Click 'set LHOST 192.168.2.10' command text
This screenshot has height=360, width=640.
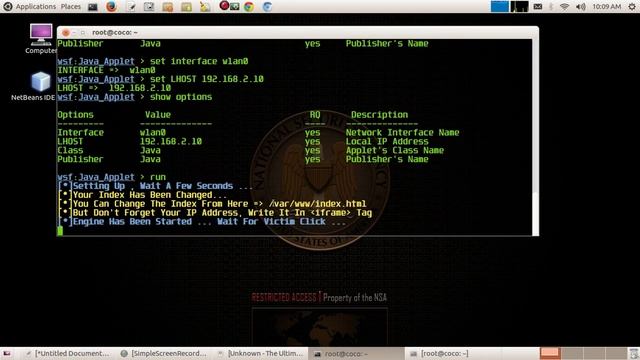[207, 79]
